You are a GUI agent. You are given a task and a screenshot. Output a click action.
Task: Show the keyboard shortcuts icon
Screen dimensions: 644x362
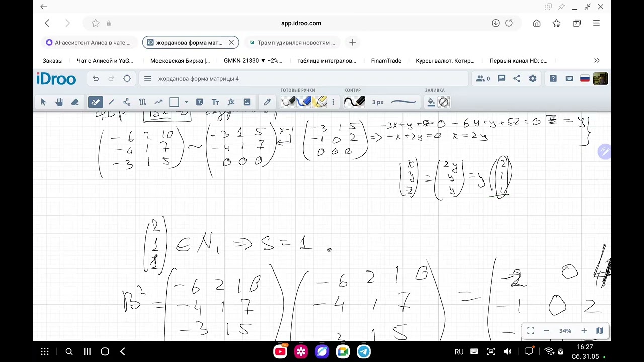point(569,79)
